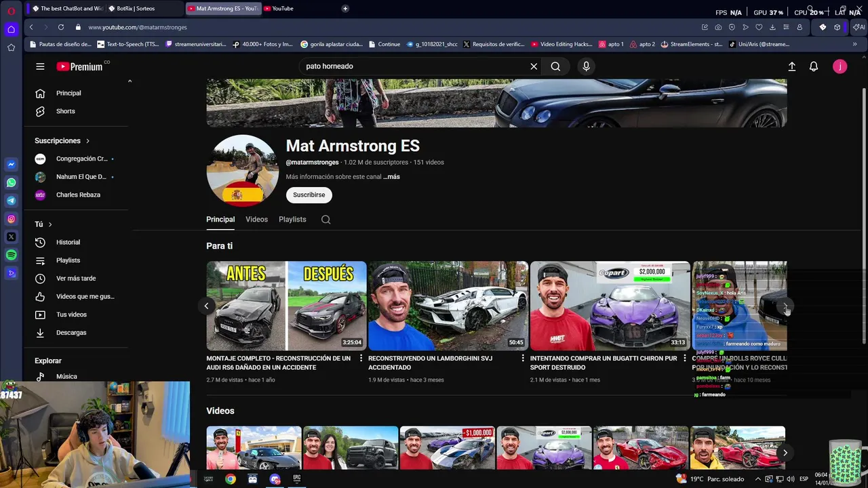This screenshot has height=488, width=868.
Task: Open Spotify in Opera sidebar
Action: tap(11, 255)
